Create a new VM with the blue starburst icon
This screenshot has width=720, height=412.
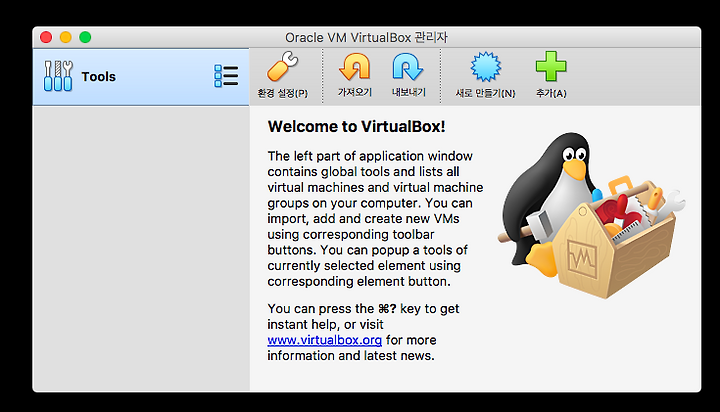[485, 67]
